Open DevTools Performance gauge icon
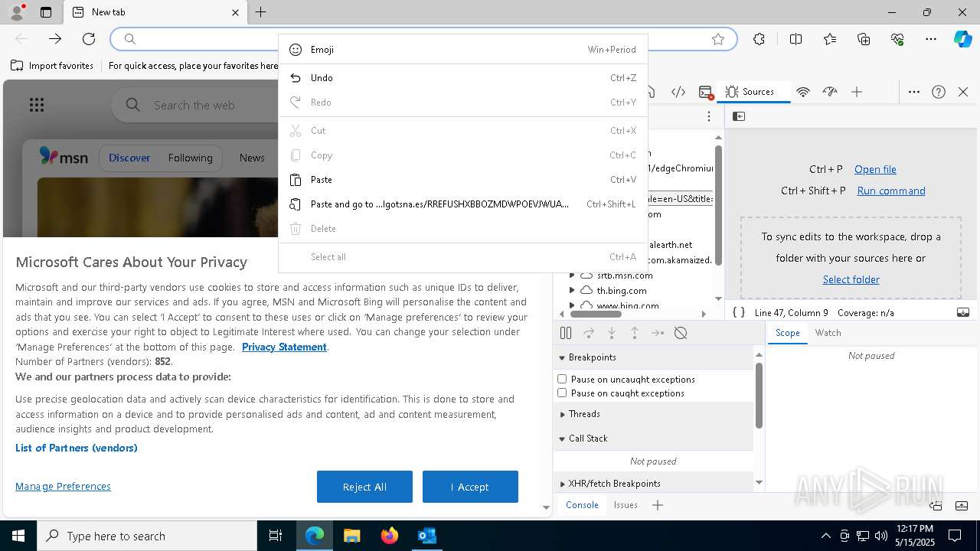This screenshot has width=980, height=551. point(830,92)
